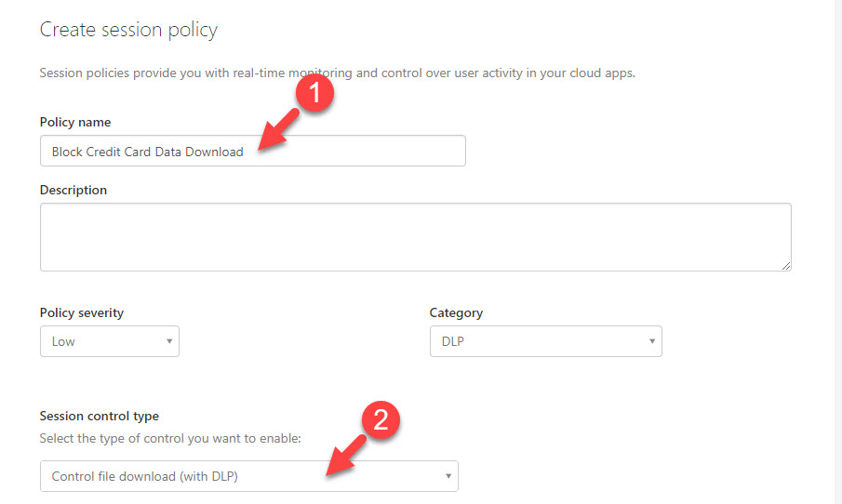Click inside the Description text area
The image size is (842, 504).
[x=415, y=237]
